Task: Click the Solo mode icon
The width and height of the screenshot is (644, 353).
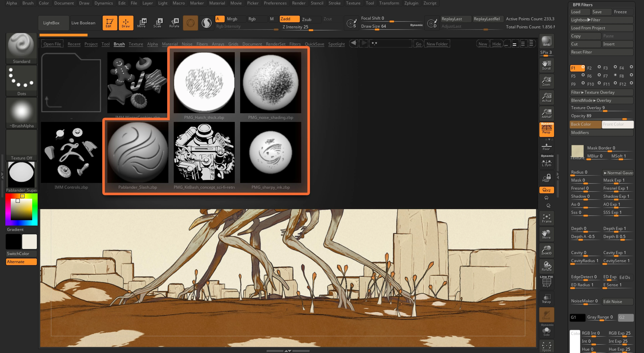Action: click(x=547, y=331)
